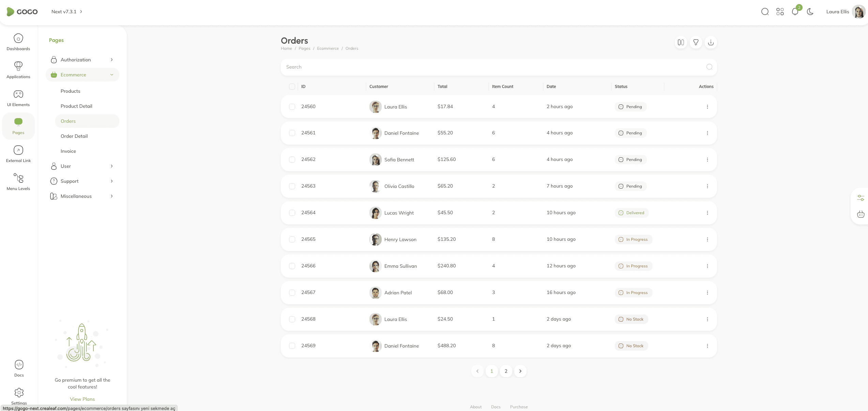Switch to dark mode with moon icon
This screenshot has height=411, width=868.
point(810,12)
